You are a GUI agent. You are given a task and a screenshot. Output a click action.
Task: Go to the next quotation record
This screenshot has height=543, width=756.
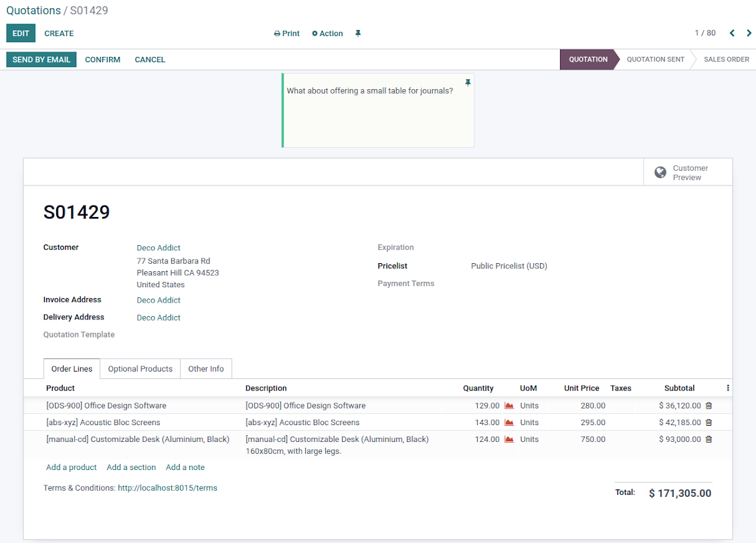pos(749,33)
